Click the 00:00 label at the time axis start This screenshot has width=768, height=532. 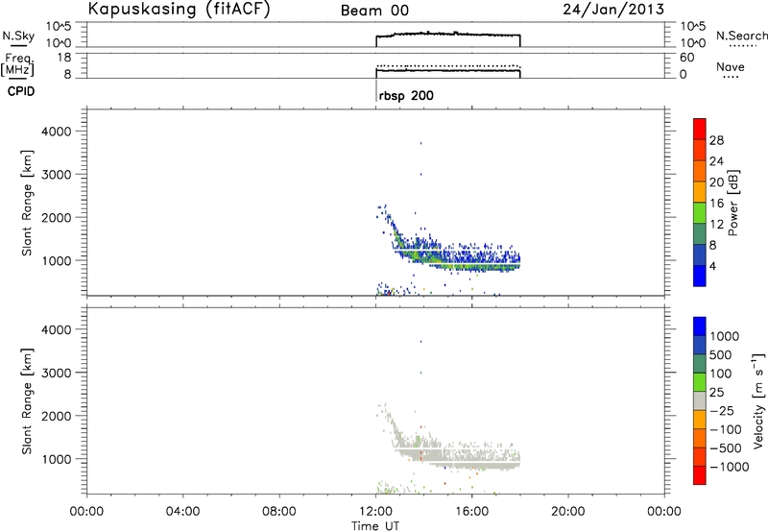click(x=86, y=512)
